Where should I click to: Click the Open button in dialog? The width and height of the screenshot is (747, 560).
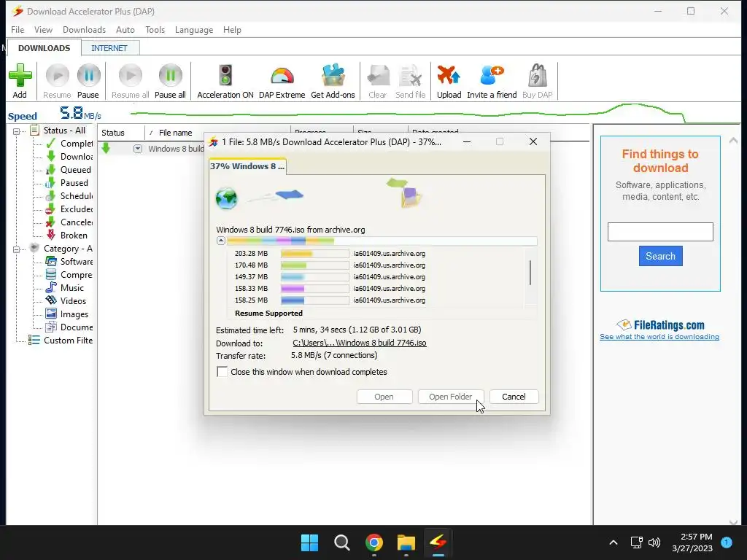point(384,397)
